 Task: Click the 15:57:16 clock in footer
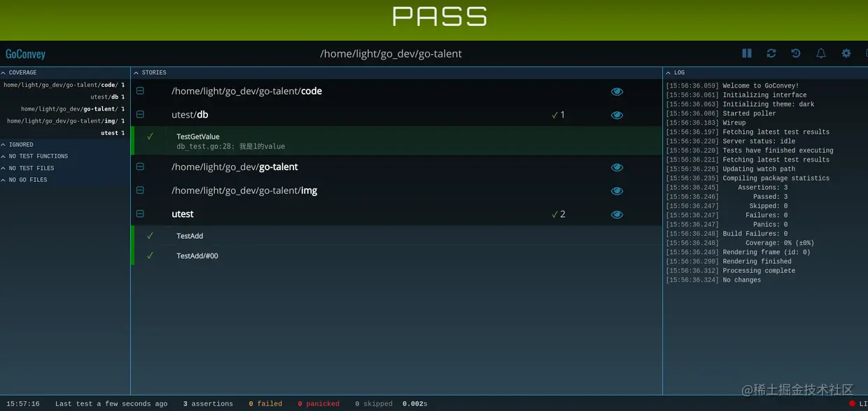tap(23, 404)
